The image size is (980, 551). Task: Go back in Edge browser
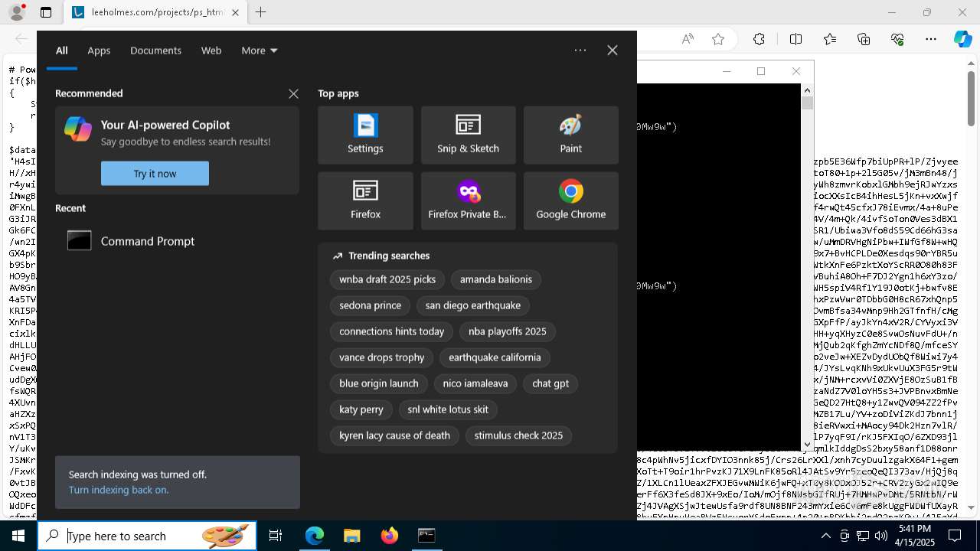pos(21,39)
